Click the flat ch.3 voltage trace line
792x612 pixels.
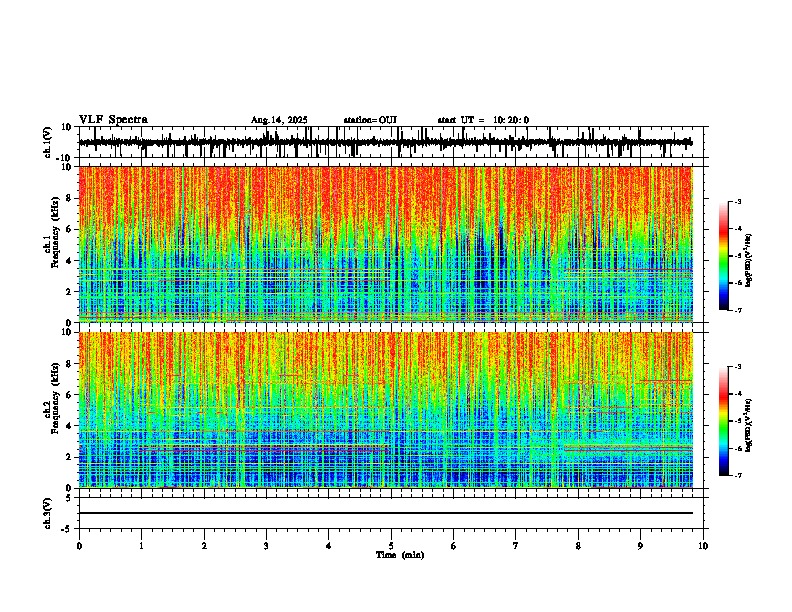(x=385, y=513)
